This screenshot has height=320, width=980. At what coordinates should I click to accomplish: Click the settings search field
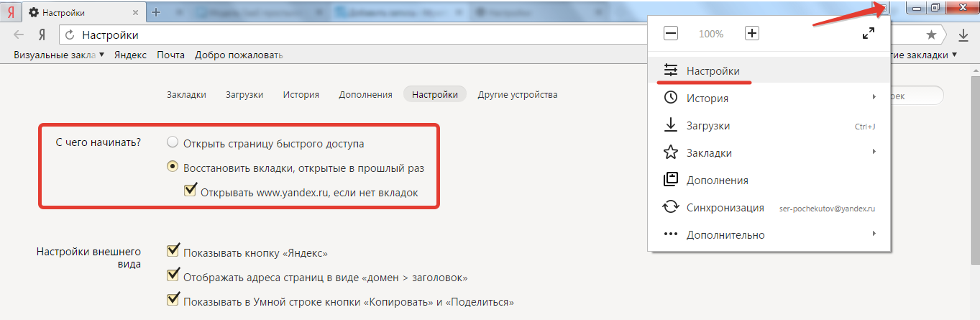916,95
